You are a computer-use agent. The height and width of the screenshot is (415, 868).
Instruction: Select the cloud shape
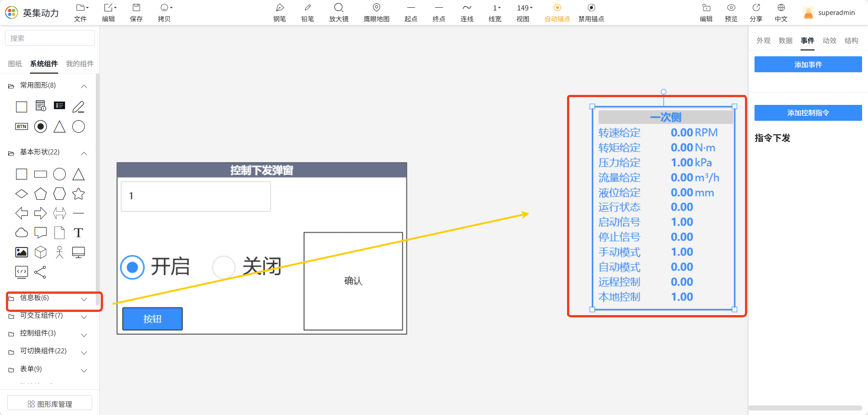click(21, 233)
